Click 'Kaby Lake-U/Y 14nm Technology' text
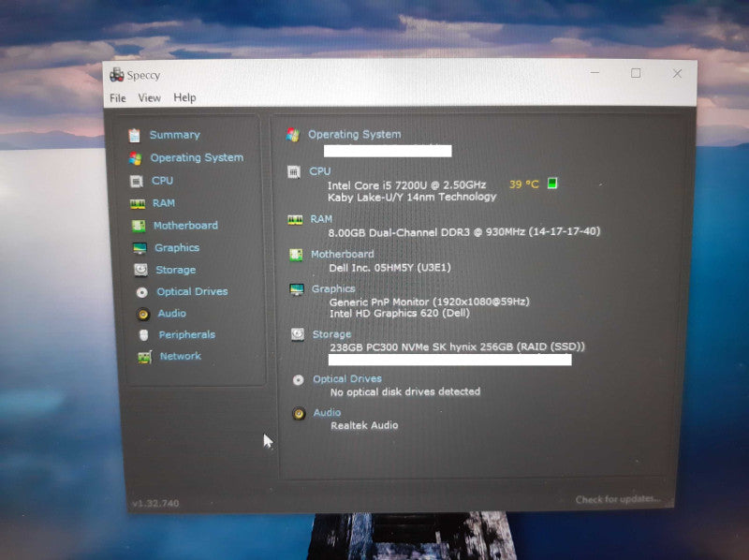Screen dimensions: 749x560 coord(412,197)
